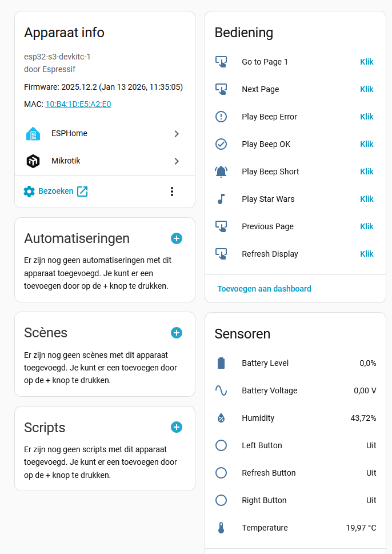This screenshot has height=554, width=392.
Task: Add a new script with plus icon
Action: point(177,427)
